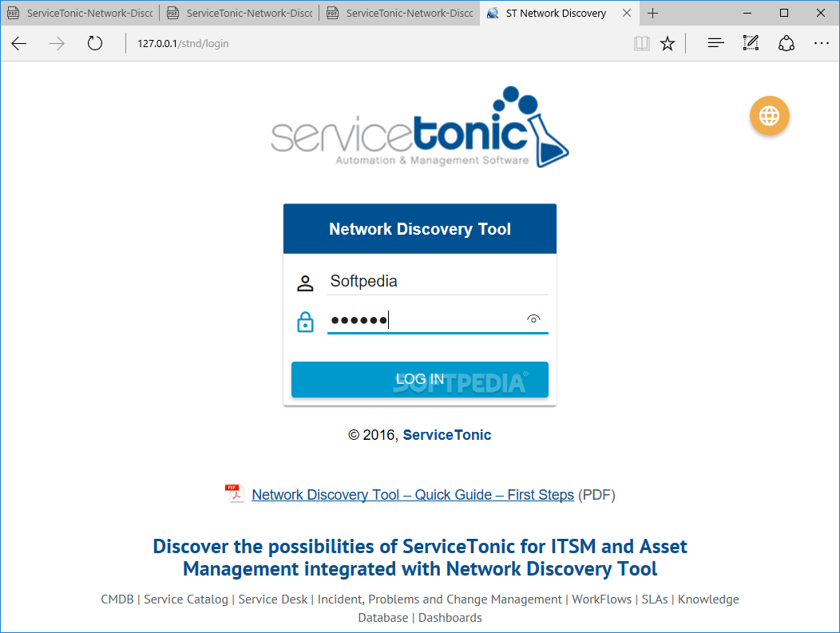Click the Softpedia username field
The image size is (840, 633).
click(x=438, y=282)
